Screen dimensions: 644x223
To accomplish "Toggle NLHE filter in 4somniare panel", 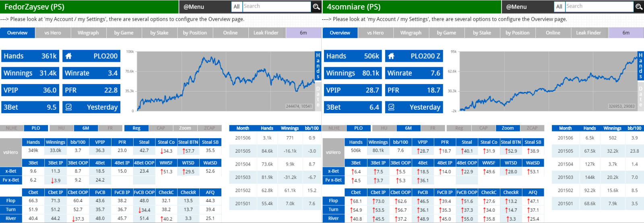I will (x=334, y=128).
